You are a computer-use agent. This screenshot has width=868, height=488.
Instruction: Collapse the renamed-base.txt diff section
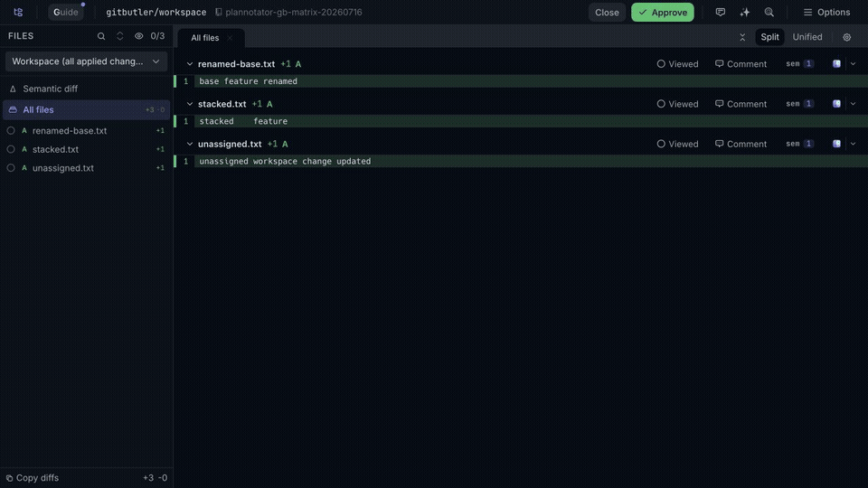click(189, 64)
